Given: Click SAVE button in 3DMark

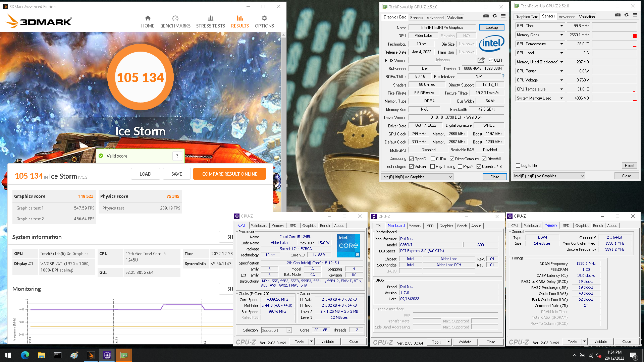Looking at the screenshot, I should click(176, 174).
